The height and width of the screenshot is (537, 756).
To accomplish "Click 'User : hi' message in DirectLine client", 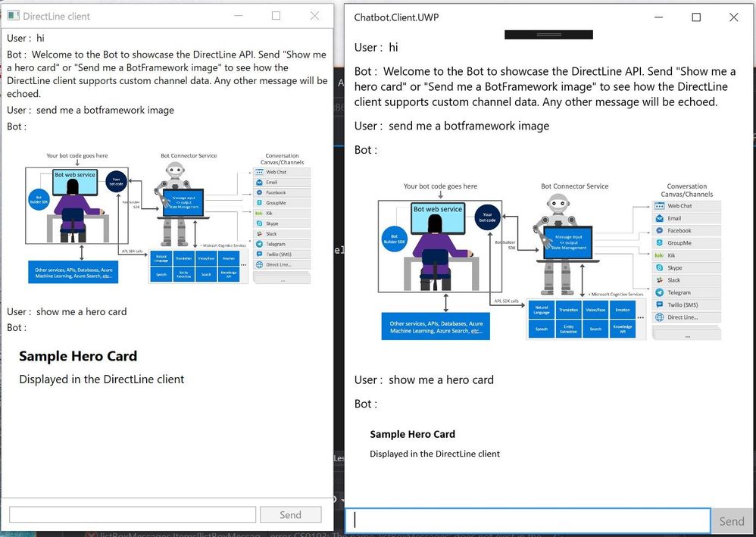I will tap(26, 38).
